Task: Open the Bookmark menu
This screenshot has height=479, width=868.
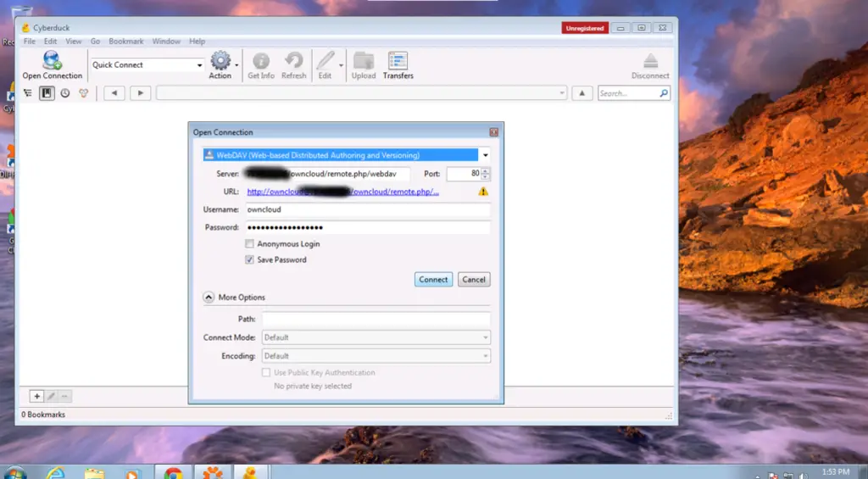Action: coord(126,42)
